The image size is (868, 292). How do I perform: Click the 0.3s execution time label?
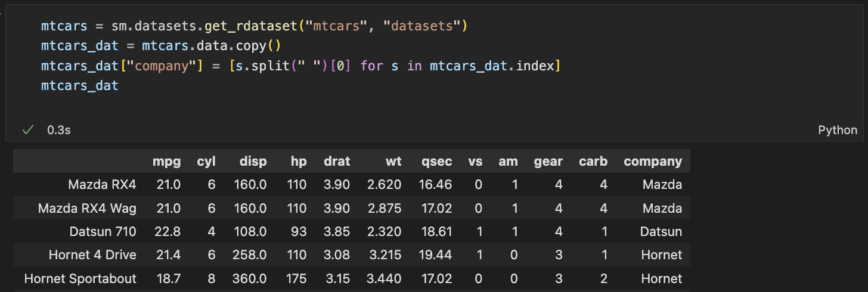click(59, 130)
